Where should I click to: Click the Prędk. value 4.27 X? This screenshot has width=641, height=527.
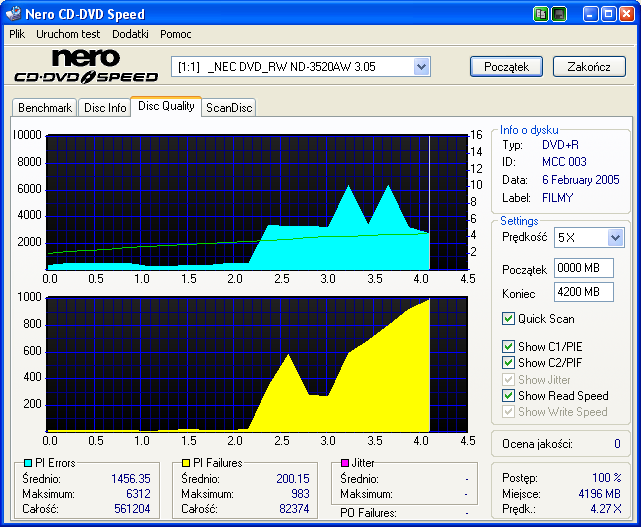coord(606,509)
